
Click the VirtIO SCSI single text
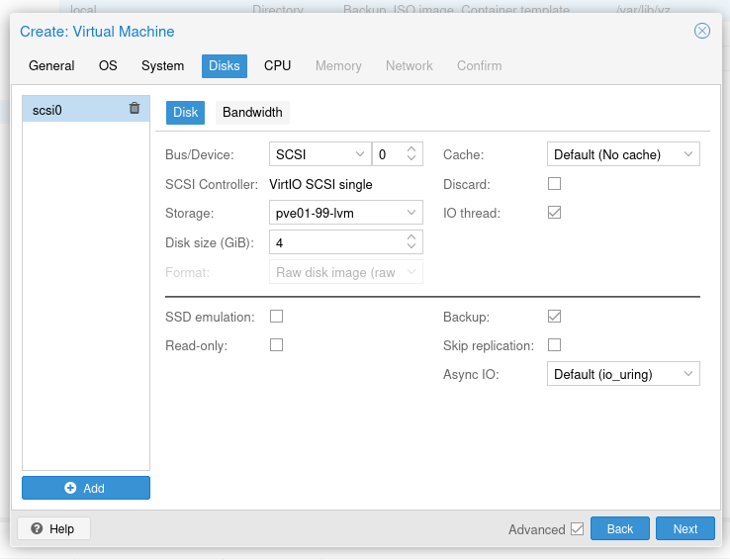320,184
